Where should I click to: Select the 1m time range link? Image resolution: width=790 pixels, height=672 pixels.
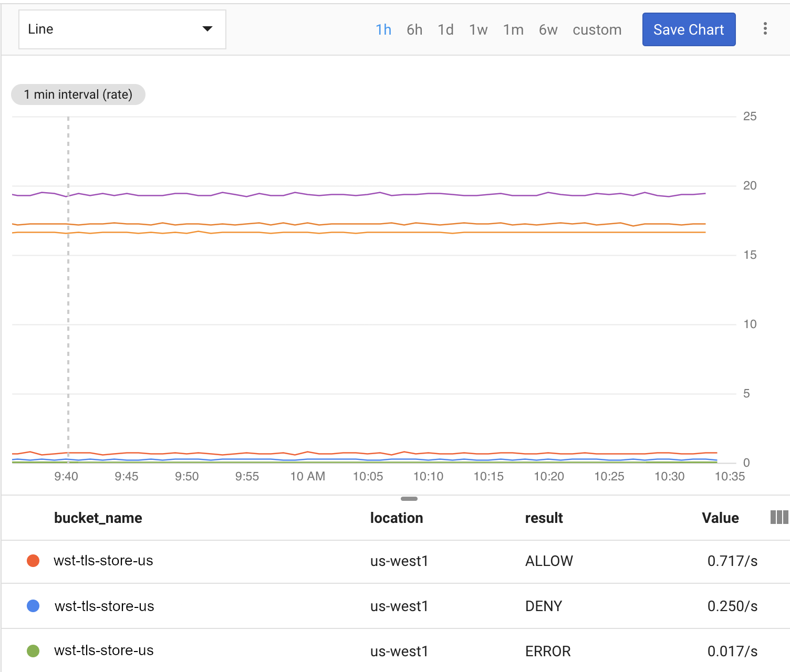513,29
